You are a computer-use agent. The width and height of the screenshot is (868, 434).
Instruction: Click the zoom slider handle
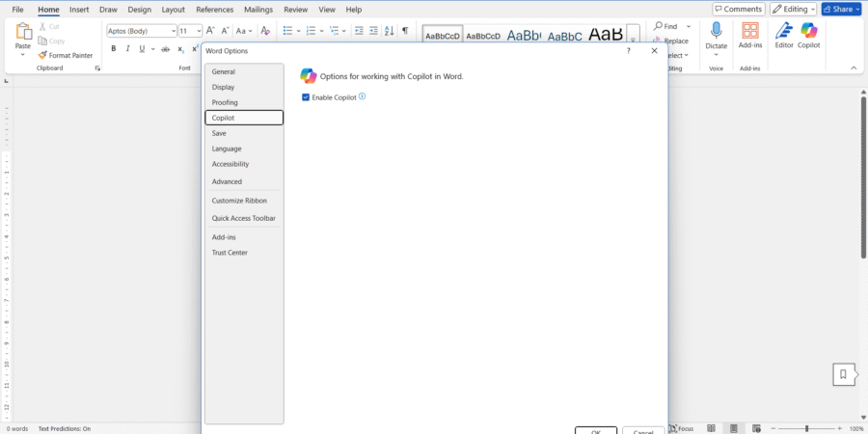(807, 428)
